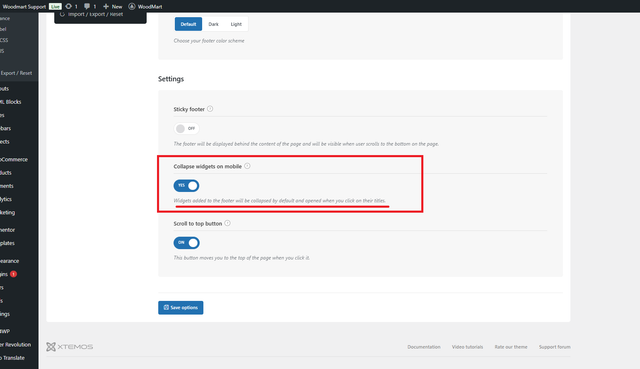Click the Sticky footer description text
This screenshot has height=369, width=640.
[306, 144]
